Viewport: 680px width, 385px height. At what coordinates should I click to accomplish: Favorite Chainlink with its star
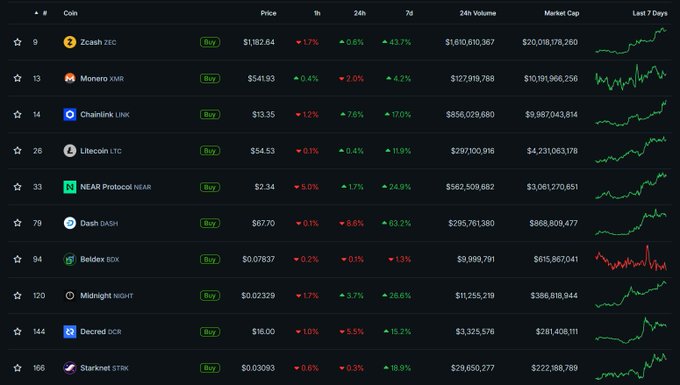[x=17, y=114]
